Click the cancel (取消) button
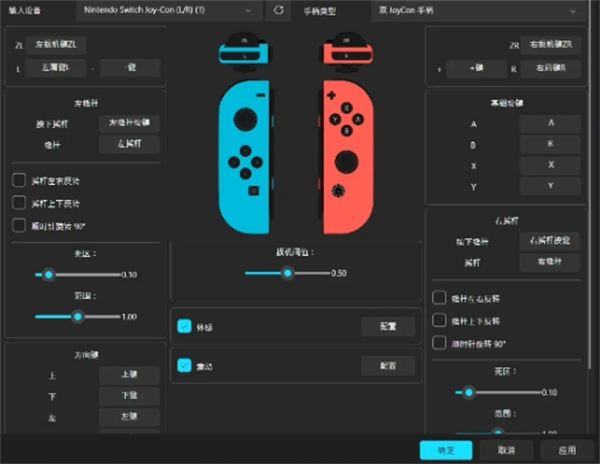This screenshot has height=464, width=600. pyautogui.click(x=506, y=450)
